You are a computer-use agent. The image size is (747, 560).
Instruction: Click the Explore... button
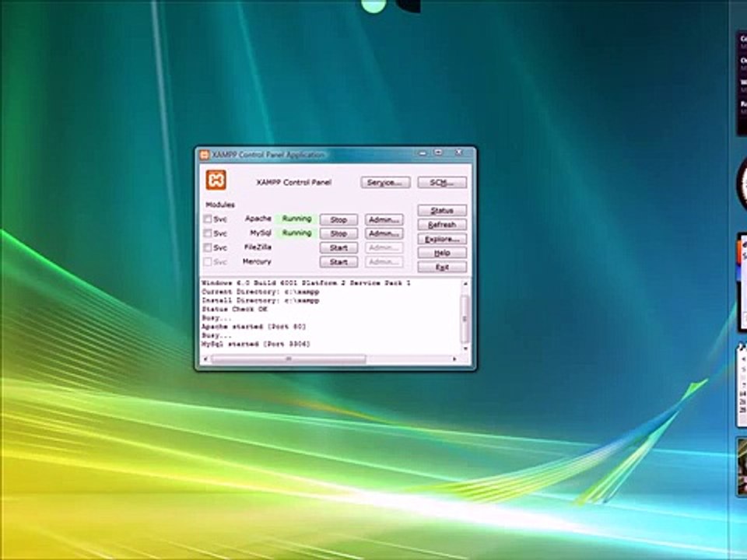[x=442, y=239]
